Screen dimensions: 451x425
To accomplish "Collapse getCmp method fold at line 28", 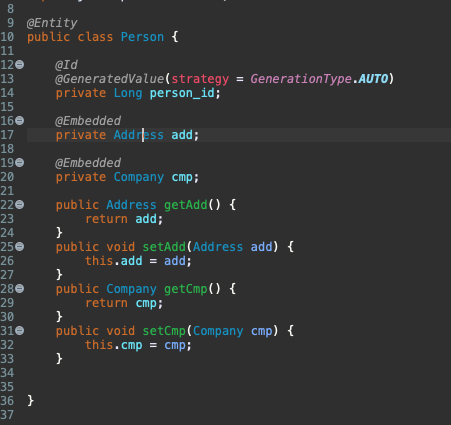I will [x=20, y=288].
